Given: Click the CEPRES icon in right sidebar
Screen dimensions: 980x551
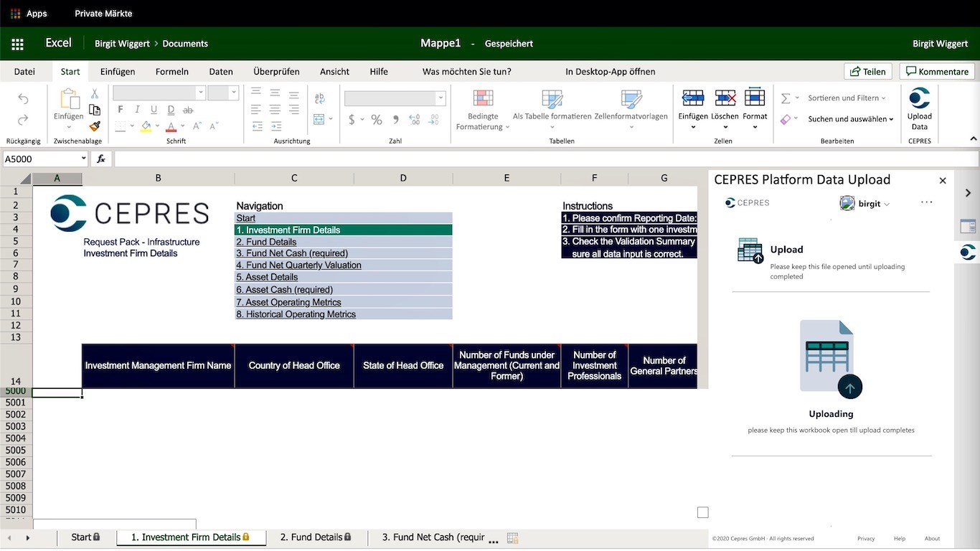Looking at the screenshot, I should pyautogui.click(x=968, y=252).
